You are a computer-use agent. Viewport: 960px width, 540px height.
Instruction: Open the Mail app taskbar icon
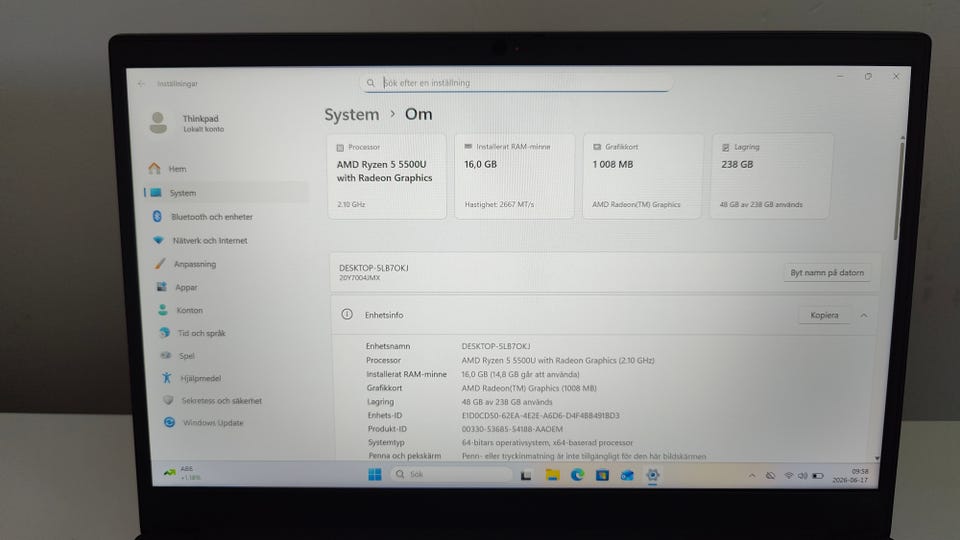[627, 475]
